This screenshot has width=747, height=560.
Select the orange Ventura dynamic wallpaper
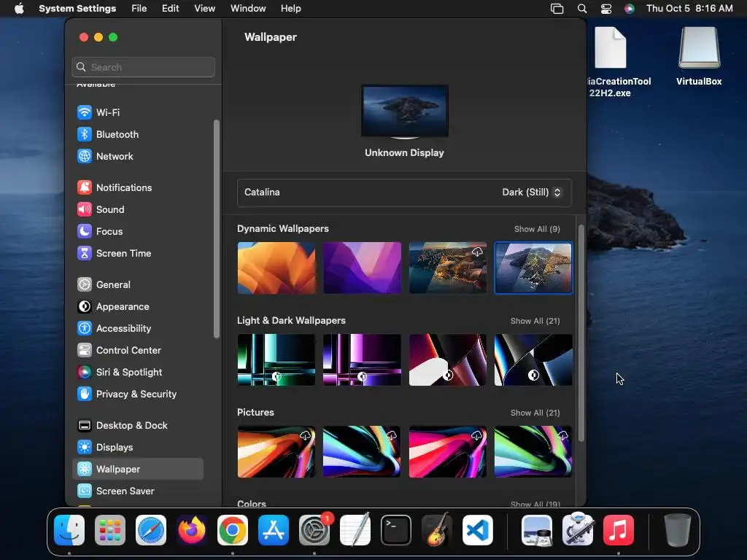(276, 268)
